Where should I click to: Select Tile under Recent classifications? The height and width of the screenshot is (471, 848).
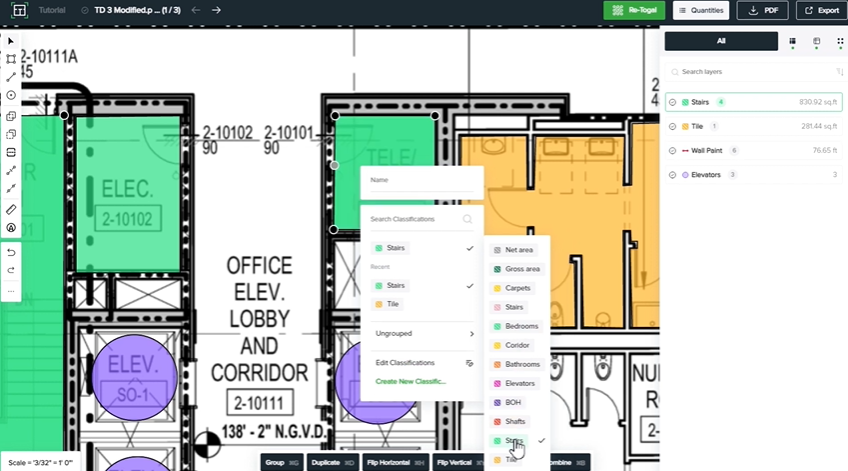point(387,304)
